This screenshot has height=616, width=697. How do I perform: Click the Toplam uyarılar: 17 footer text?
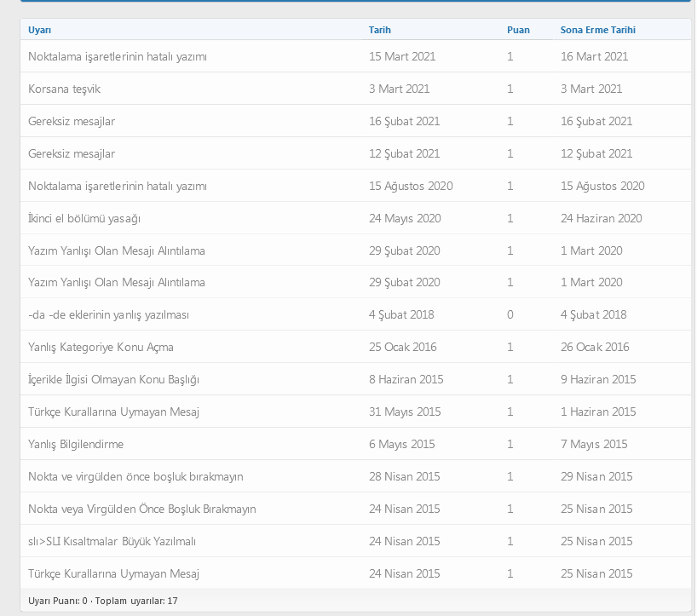[x=136, y=601]
